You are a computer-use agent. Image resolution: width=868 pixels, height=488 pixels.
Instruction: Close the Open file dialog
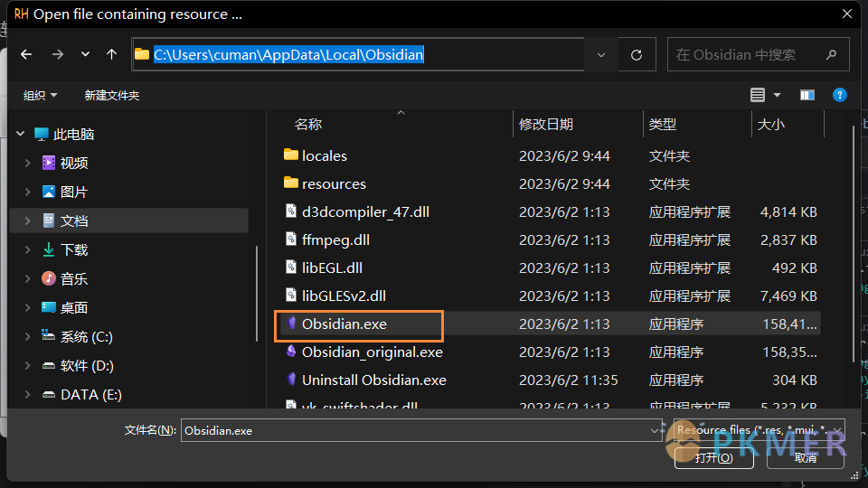847,14
